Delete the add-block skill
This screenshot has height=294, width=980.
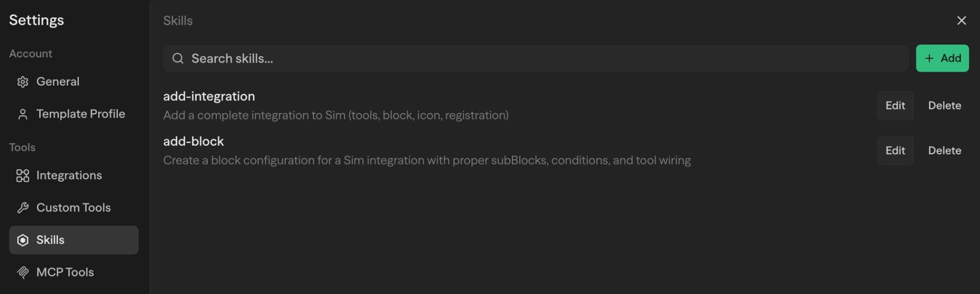click(x=944, y=151)
